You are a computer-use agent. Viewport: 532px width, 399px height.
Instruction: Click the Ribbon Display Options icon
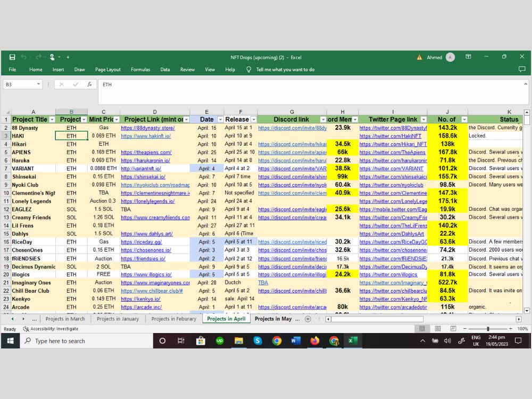pos(468,57)
